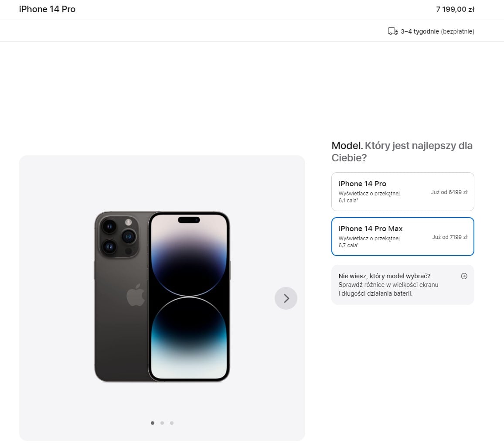Click the delivery truck icon
Viewport: 504px width, 447px height.
pyautogui.click(x=392, y=31)
